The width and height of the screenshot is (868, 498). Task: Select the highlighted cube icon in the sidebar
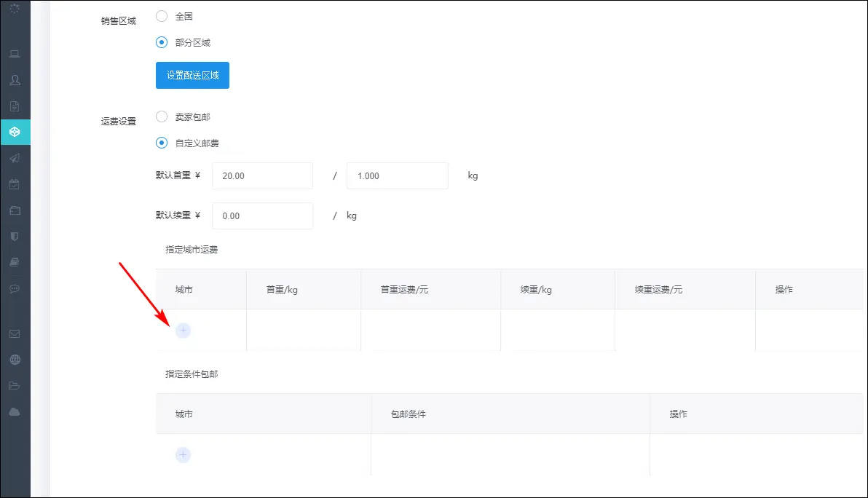tap(15, 133)
